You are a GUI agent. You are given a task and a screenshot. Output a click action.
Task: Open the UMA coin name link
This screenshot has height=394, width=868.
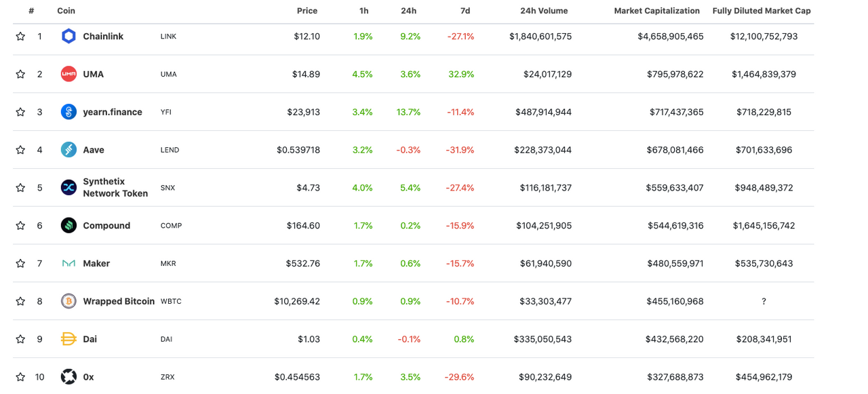pos(94,74)
